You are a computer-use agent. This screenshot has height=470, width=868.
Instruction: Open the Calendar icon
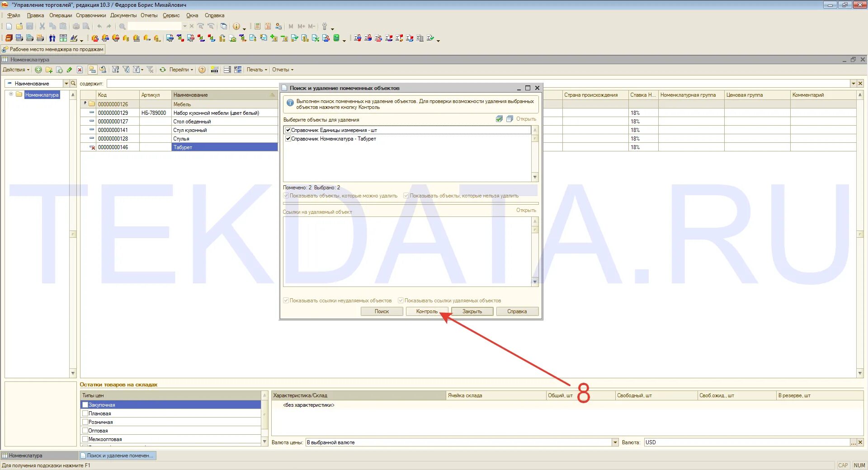point(268,26)
